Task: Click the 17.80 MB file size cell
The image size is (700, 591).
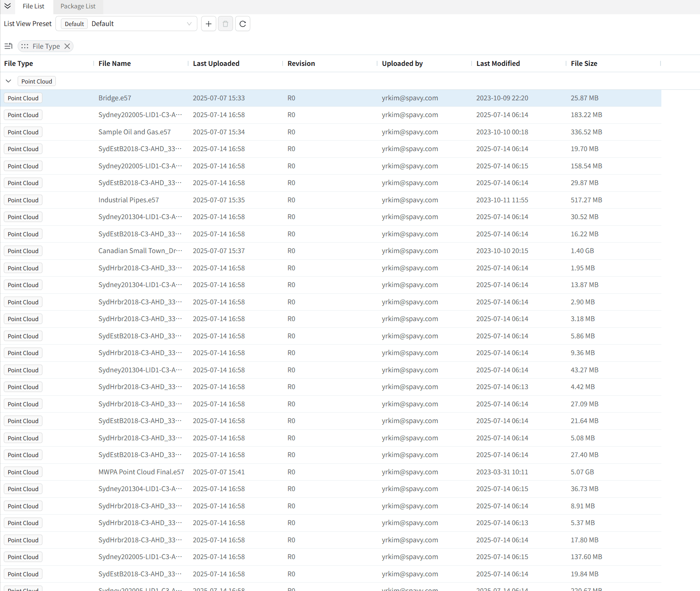Action: pos(585,540)
